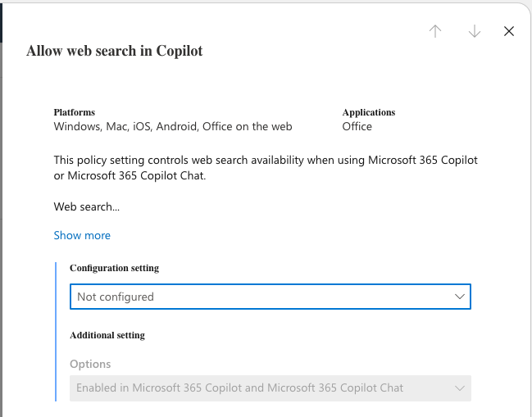Screen dimensions: 532x417
Task: Click the Allow web search in Copilot title
Action: (x=115, y=51)
